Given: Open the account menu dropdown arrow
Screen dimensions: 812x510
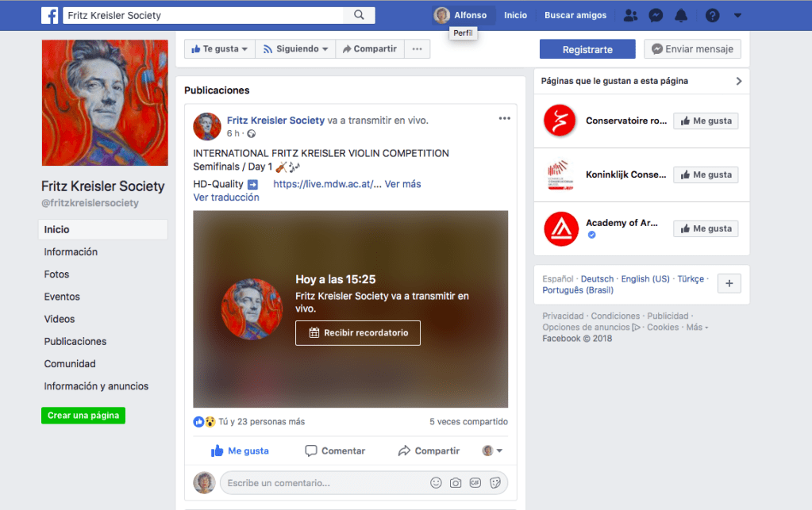Looking at the screenshot, I should click(737, 15).
